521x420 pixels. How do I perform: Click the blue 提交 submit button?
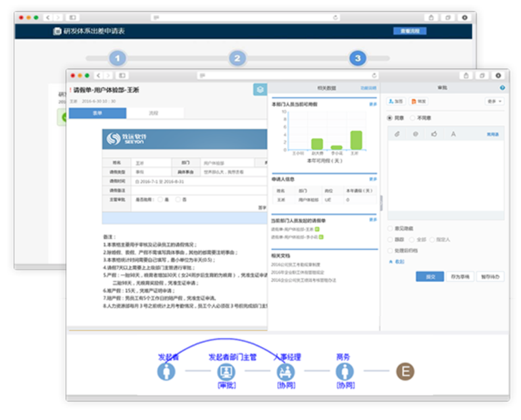pos(430,277)
